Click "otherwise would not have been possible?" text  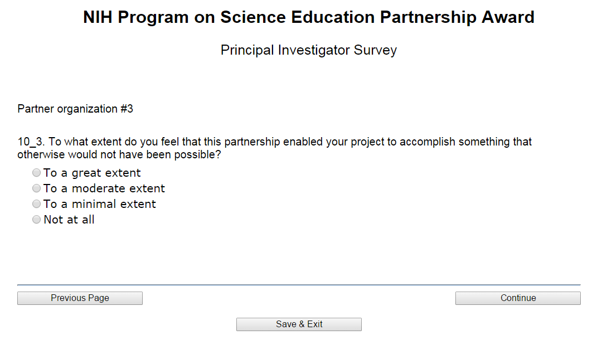coord(119,155)
